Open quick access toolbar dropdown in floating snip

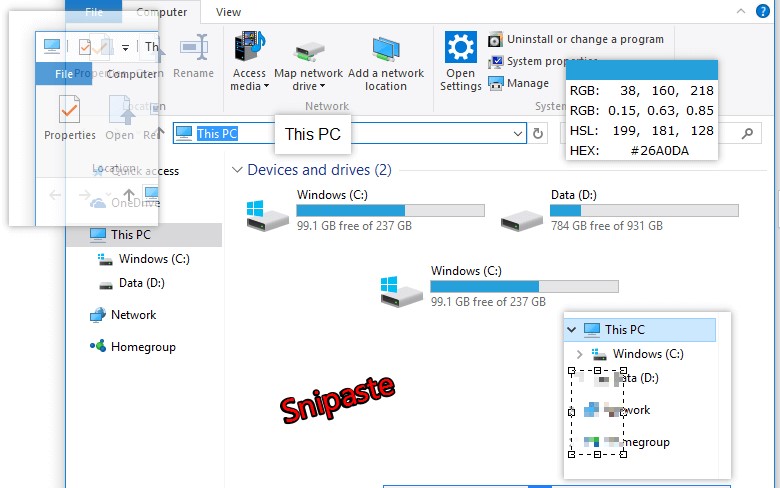tap(125, 48)
